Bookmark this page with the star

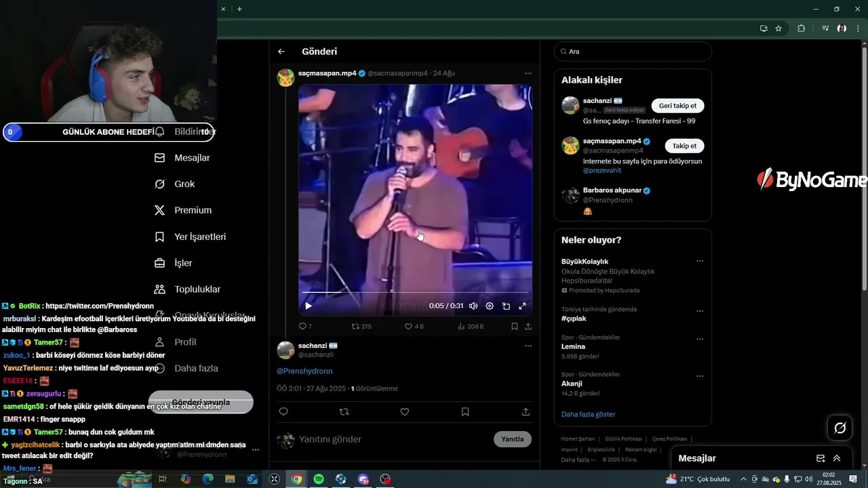[x=778, y=28]
